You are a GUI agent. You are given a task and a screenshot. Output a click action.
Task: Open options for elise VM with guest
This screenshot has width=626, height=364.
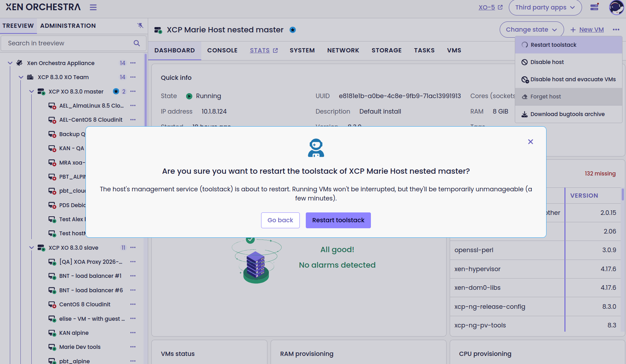tap(133, 319)
